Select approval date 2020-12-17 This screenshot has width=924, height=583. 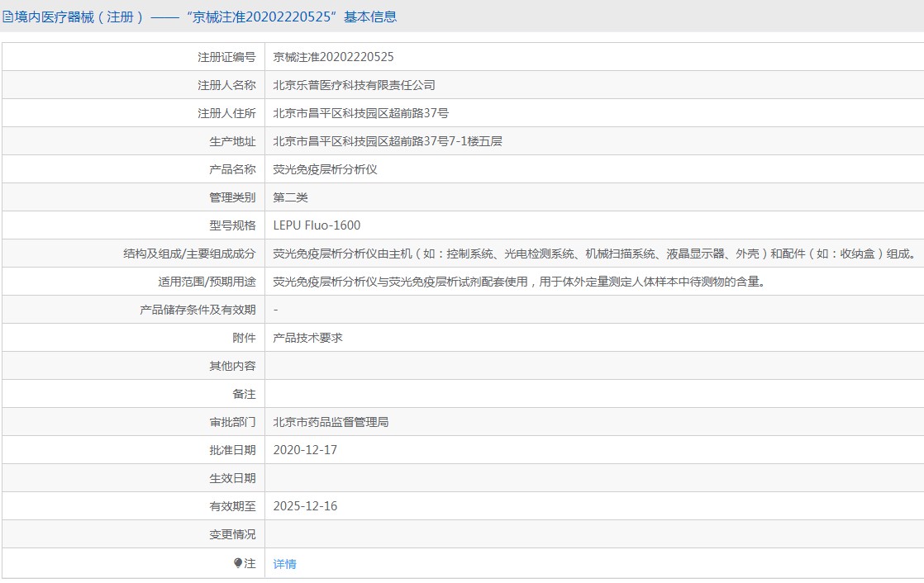(305, 450)
